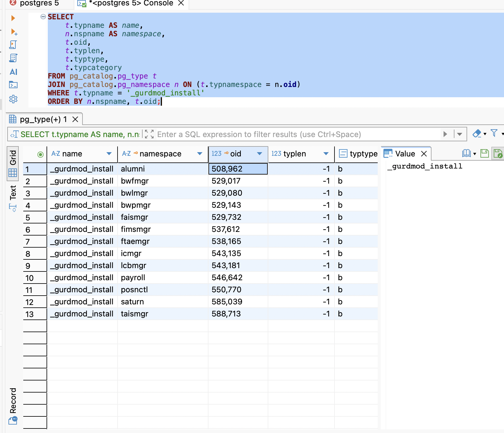Open the SQL terminal output icon
The width and height of the screenshot is (504, 433).
[13, 85]
